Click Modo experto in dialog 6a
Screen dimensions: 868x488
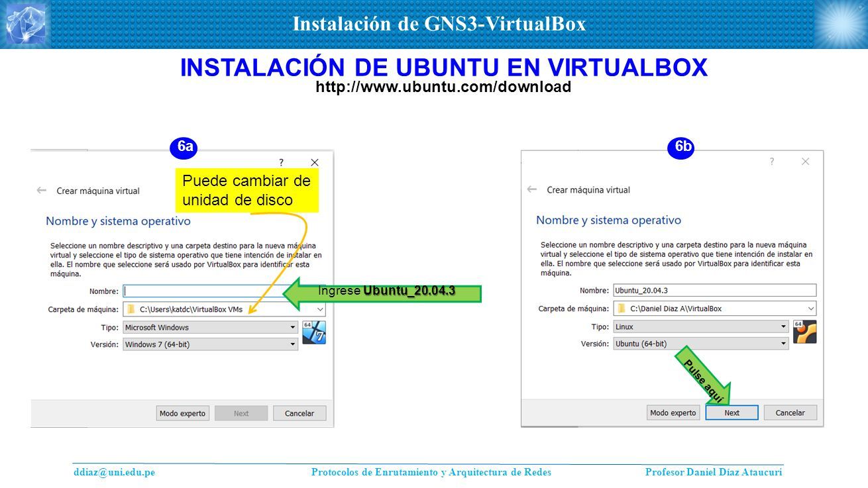[x=183, y=413]
